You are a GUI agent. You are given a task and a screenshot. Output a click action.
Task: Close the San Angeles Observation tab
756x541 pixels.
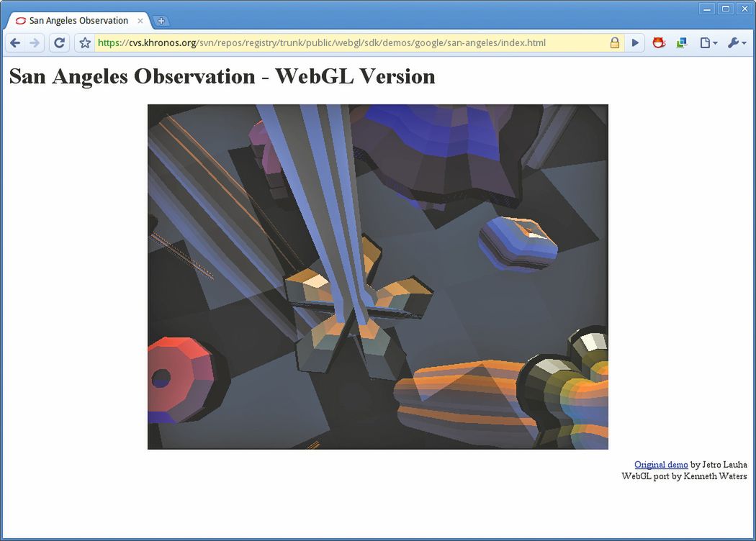point(140,21)
